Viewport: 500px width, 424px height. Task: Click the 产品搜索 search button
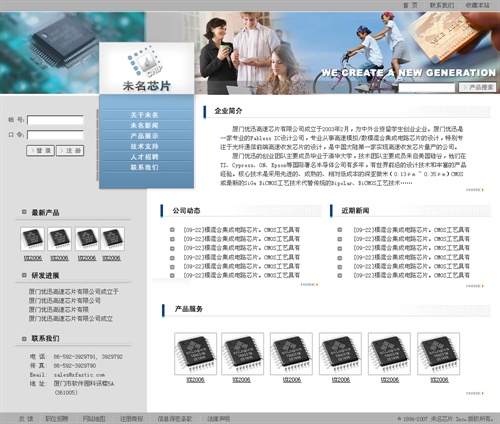[477, 87]
